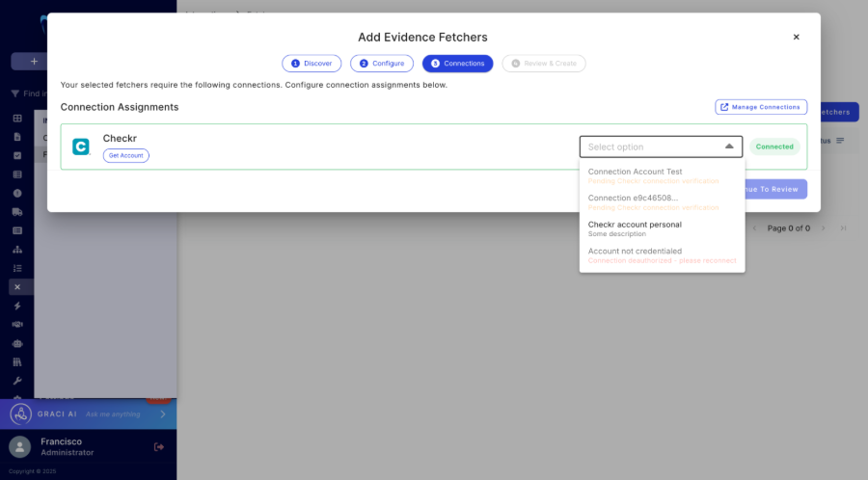Click the handshake icon in sidebar
The height and width of the screenshot is (480, 868).
point(17,325)
